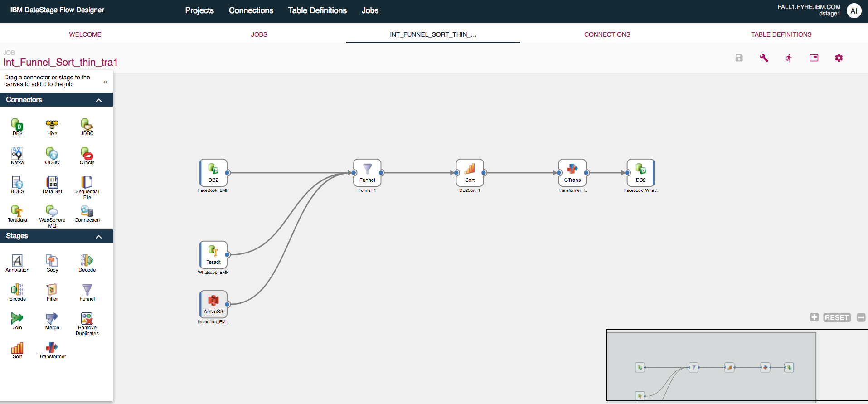Select the Data Set connector icon

[52, 182]
